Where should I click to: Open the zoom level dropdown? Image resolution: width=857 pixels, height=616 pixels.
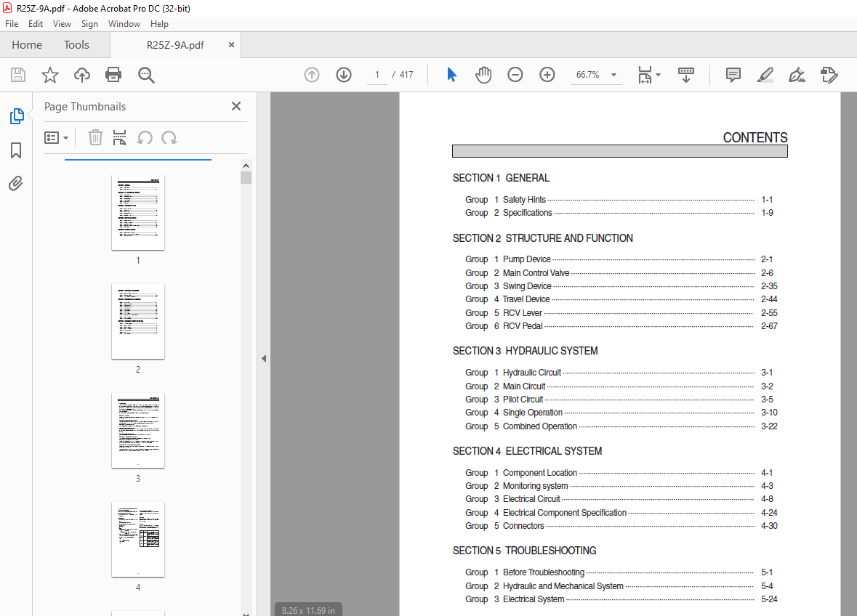pos(613,75)
